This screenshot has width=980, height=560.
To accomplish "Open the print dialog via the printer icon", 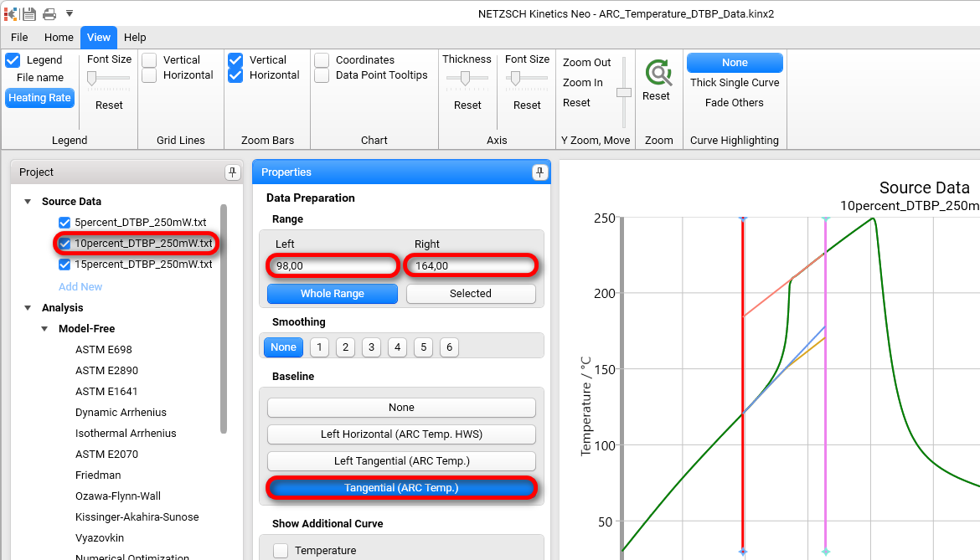I will click(48, 13).
